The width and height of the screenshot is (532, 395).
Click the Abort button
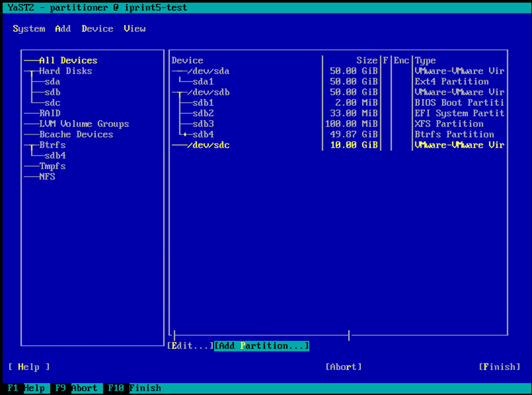(x=344, y=367)
